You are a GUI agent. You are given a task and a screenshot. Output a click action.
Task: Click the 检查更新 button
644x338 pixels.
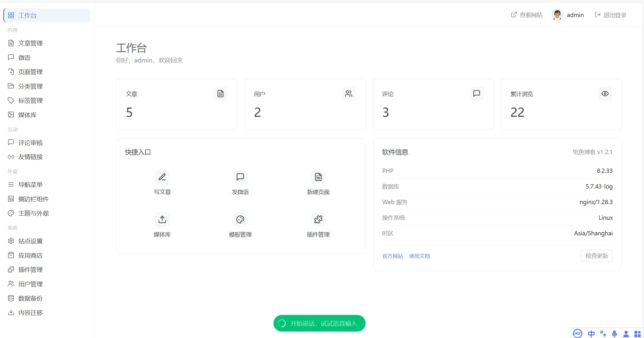(597, 256)
